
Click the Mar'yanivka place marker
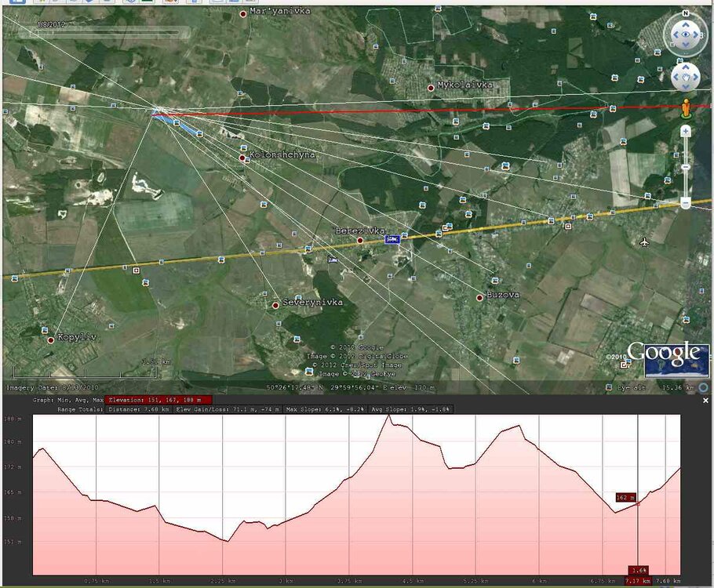[243, 14]
